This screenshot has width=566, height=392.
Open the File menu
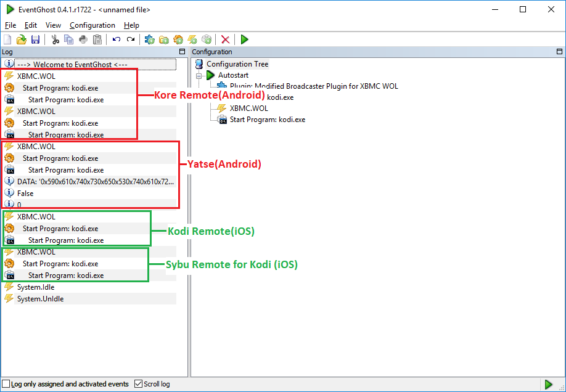pyautogui.click(x=10, y=25)
